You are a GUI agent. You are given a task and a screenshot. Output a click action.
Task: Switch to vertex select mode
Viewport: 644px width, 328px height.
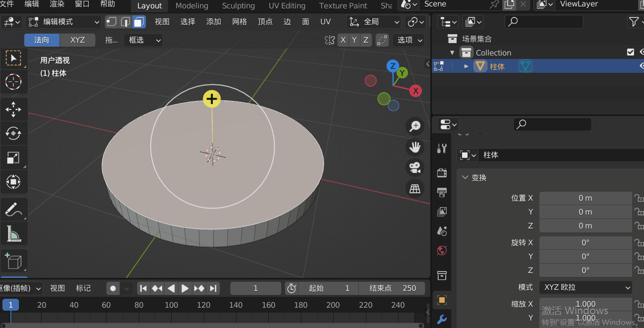coord(111,22)
